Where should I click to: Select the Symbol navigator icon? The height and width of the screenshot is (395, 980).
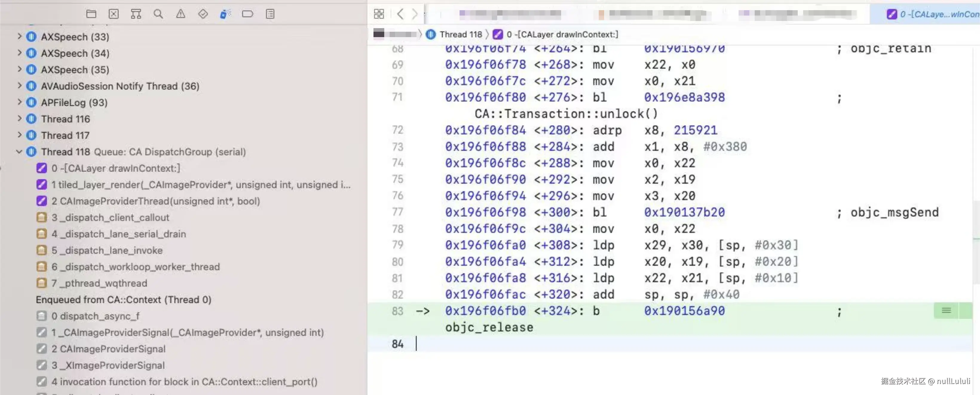click(x=136, y=14)
